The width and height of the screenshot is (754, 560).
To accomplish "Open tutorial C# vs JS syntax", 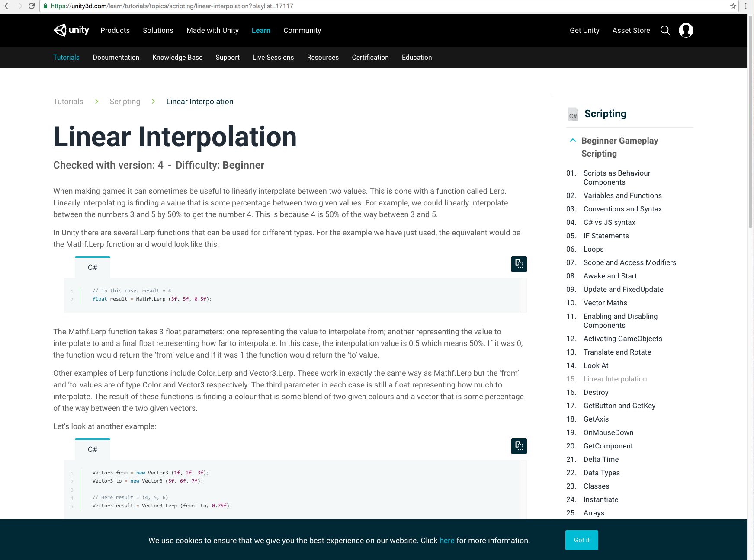I will coord(609,222).
